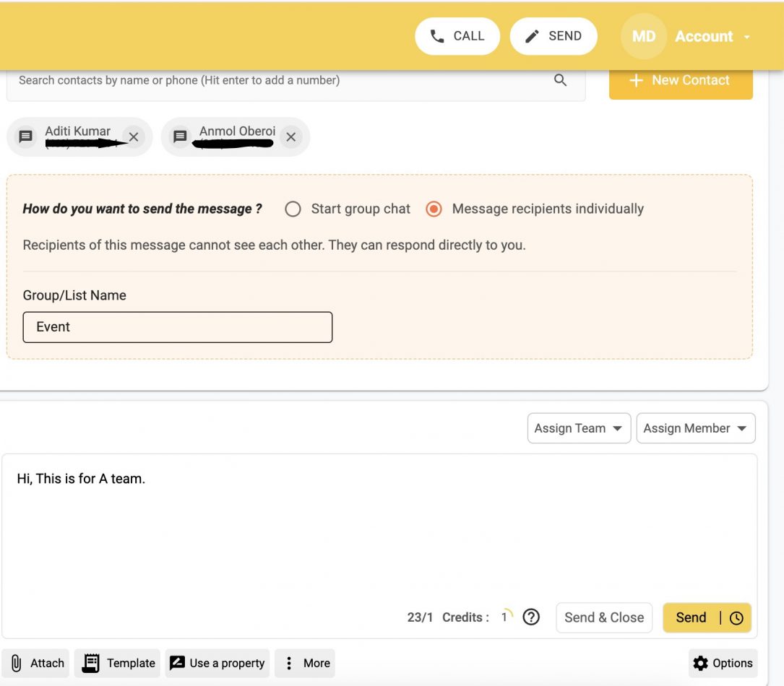Remove Aditi Kumar recipient chip
The width and height of the screenshot is (784, 686).
pos(134,136)
